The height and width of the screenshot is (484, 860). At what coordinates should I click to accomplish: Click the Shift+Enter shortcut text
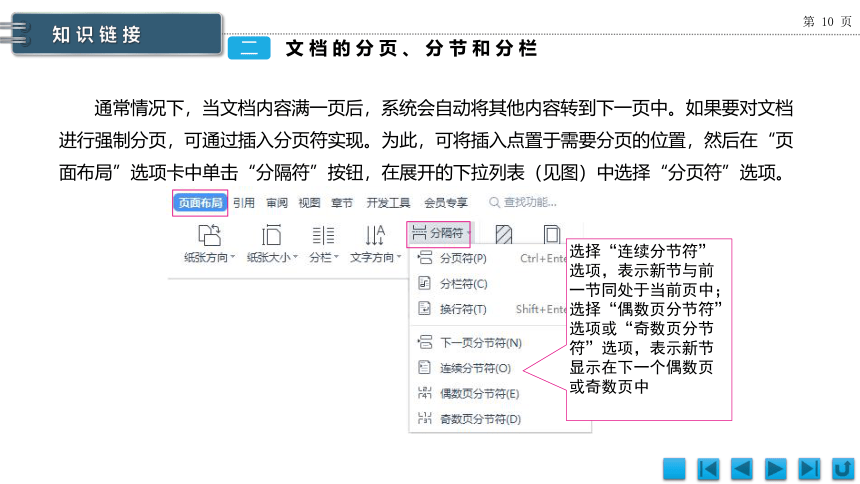[541, 309]
